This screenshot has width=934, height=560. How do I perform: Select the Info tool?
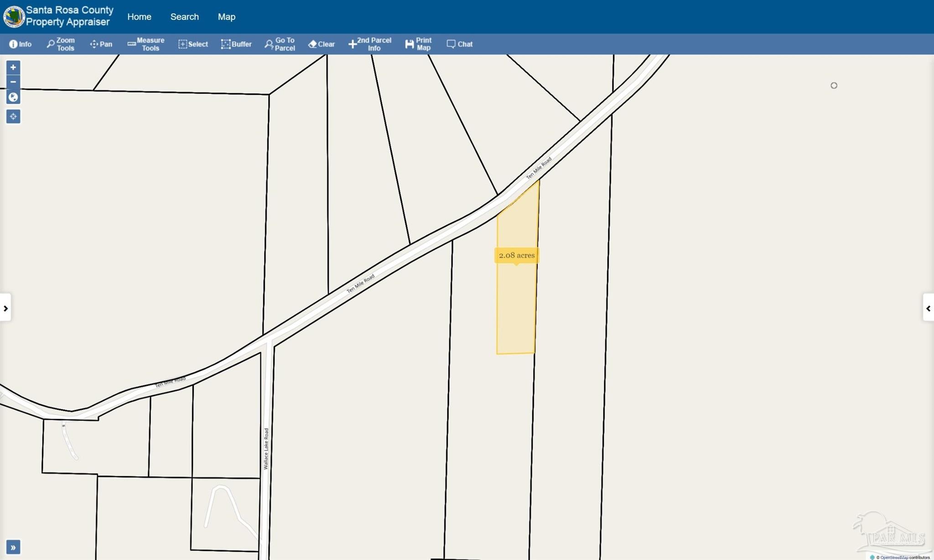tap(21, 44)
